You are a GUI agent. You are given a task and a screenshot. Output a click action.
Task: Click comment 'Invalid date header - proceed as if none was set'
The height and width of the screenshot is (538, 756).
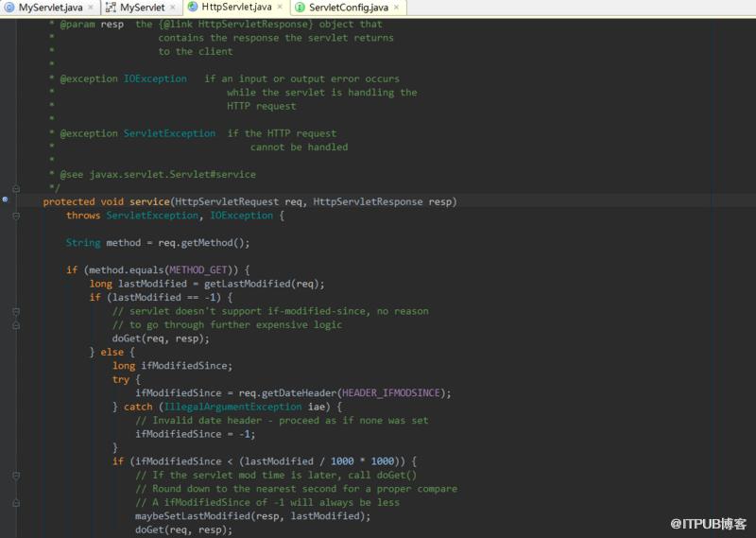tap(282, 420)
